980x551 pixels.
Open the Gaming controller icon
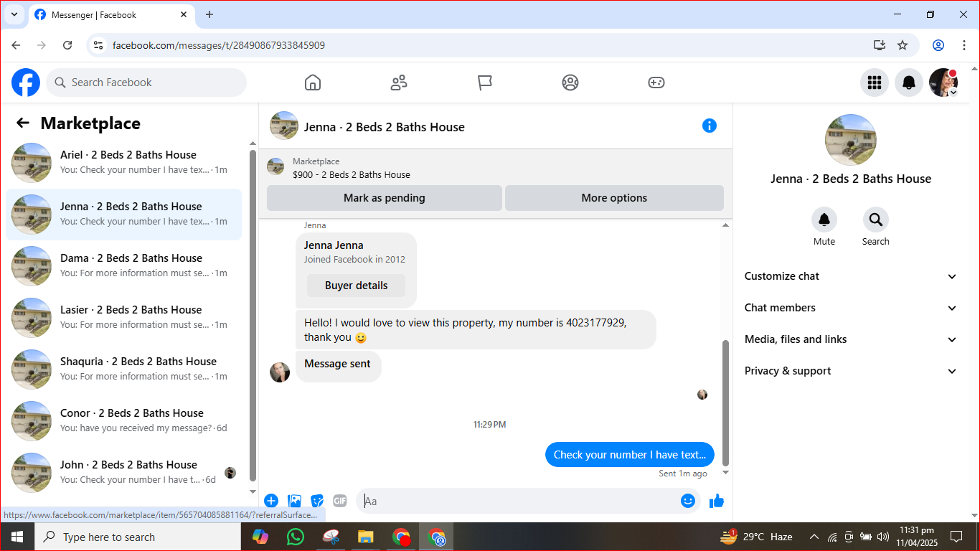(656, 83)
